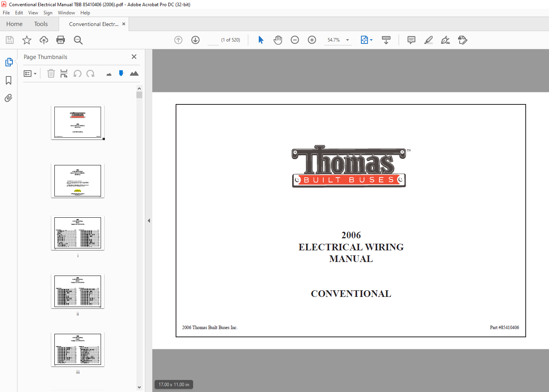The width and height of the screenshot is (549, 392).
Task: Click the insert/extract pages icon
Action: (x=64, y=73)
